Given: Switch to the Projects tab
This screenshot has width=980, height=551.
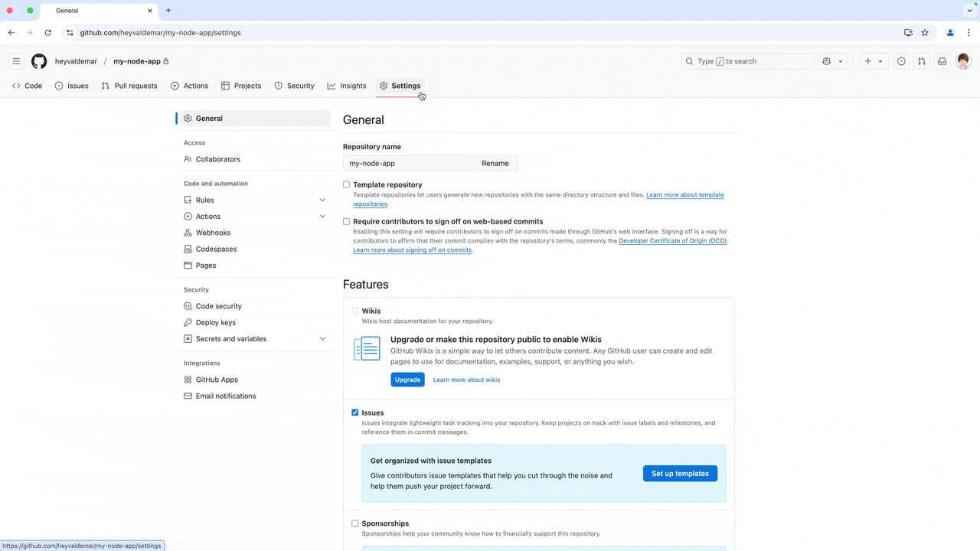Looking at the screenshot, I should click(x=241, y=86).
